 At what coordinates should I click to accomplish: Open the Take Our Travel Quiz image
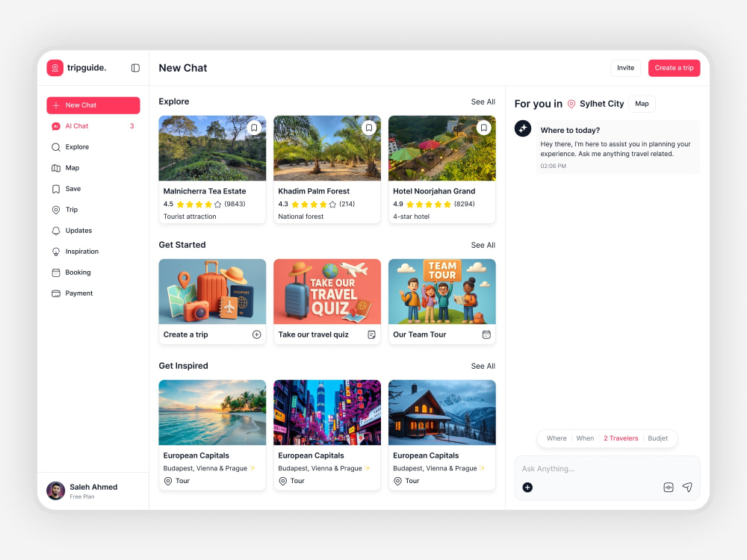[327, 291]
